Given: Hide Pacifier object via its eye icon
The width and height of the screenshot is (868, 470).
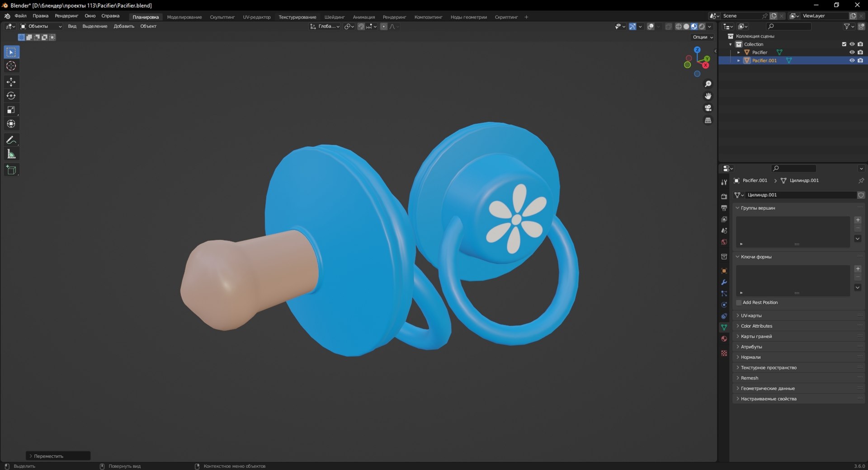Looking at the screenshot, I should coord(852,52).
